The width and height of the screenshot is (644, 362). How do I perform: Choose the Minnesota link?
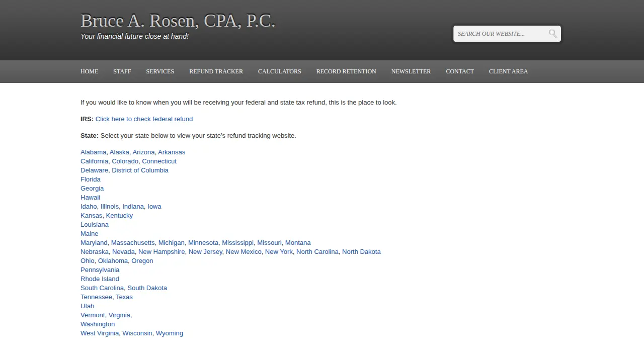pyautogui.click(x=203, y=243)
